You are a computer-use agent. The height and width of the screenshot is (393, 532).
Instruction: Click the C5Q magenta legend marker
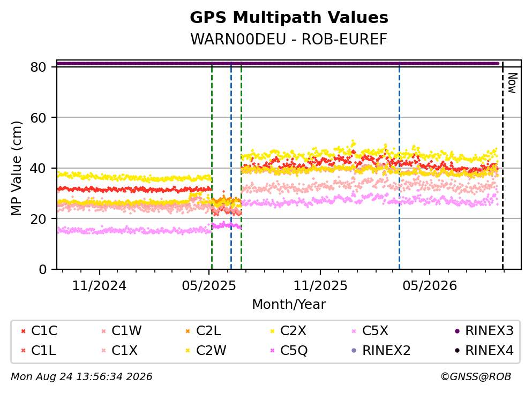pyautogui.click(x=272, y=351)
